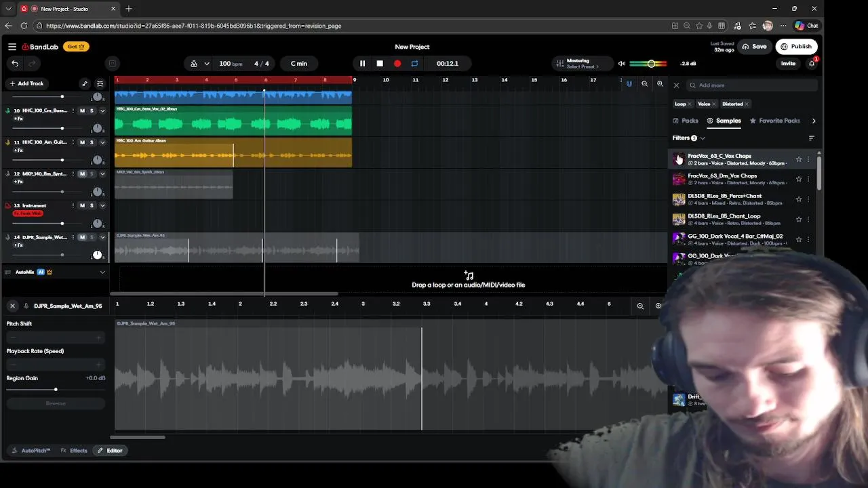
Task: Solo track 11 HHC_100_Am_Guit
Action: point(92,142)
